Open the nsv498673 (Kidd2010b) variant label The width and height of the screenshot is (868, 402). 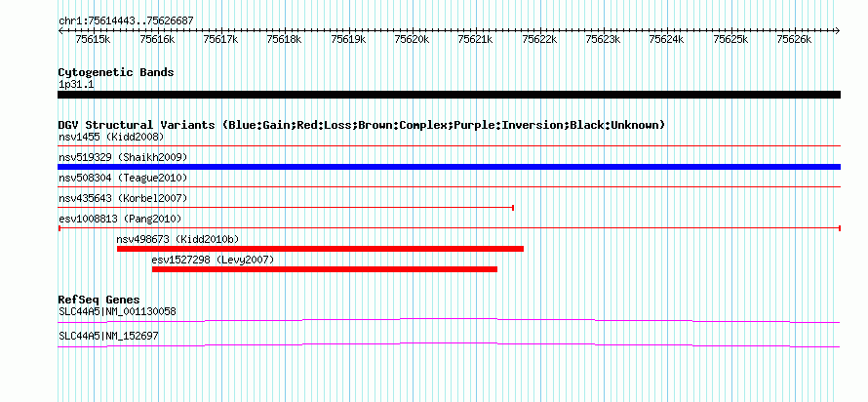pos(178,239)
